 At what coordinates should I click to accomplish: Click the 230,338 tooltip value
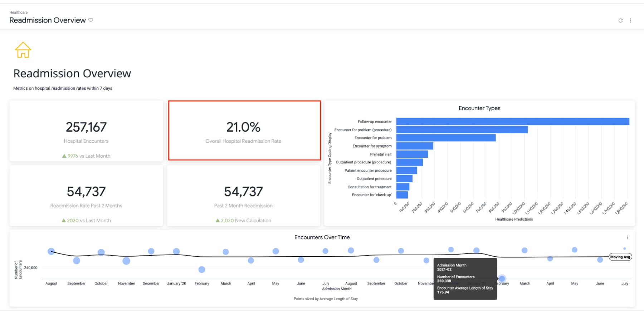point(444,281)
